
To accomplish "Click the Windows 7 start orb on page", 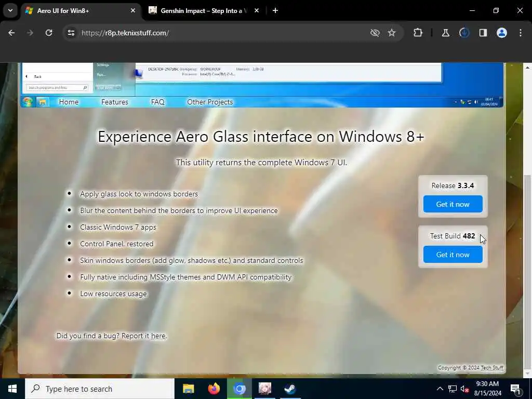I will pos(28,102).
